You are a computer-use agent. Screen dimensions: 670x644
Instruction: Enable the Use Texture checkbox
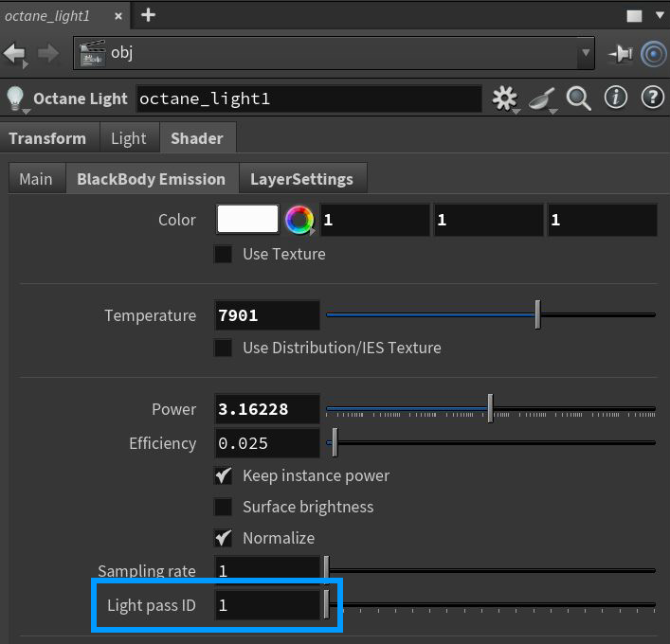[x=224, y=254]
